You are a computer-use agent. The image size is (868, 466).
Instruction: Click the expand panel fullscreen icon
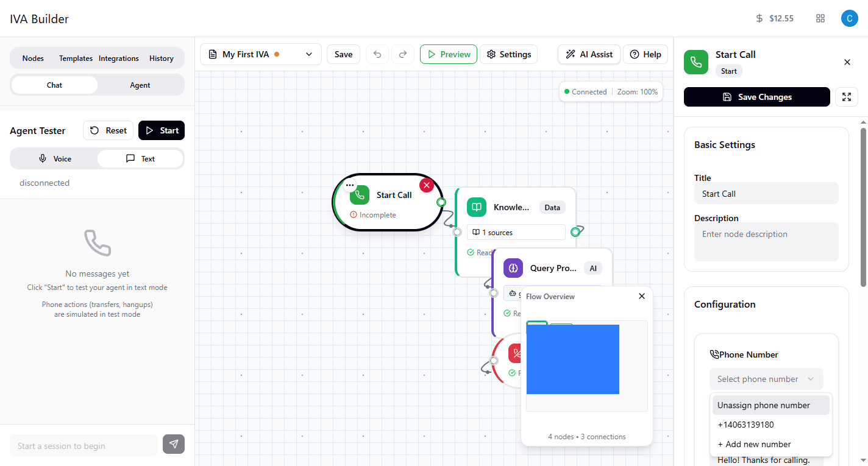tap(846, 97)
